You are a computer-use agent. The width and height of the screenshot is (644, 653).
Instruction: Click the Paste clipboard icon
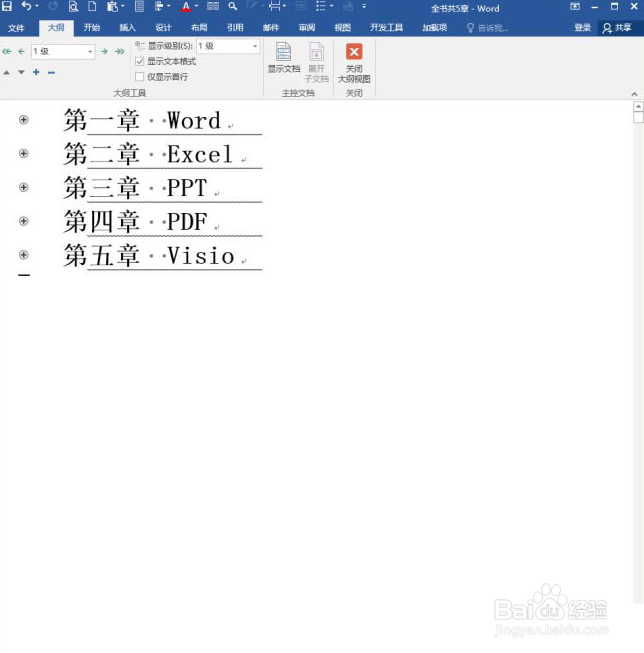[112, 6]
